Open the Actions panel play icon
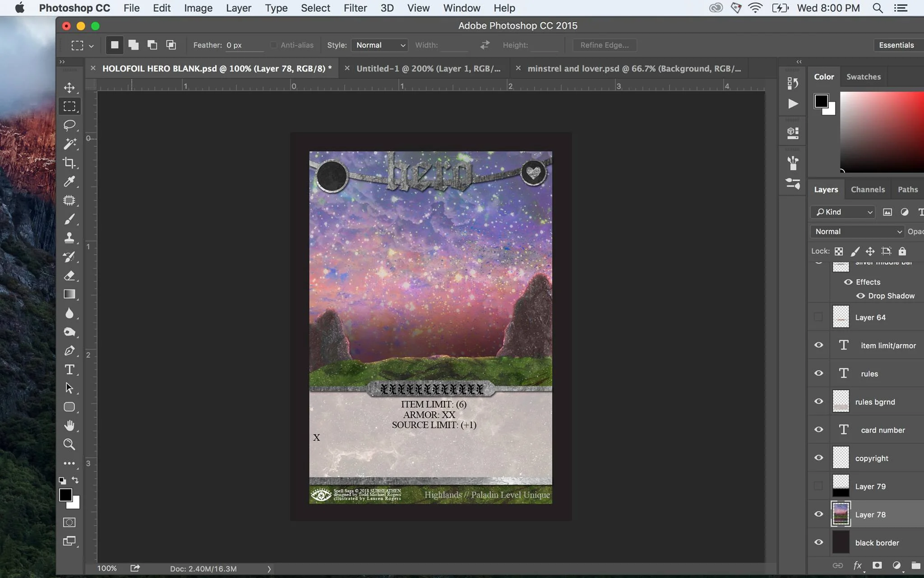Image resolution: width=924 pixels, height=578 pixels. (793, 104)
